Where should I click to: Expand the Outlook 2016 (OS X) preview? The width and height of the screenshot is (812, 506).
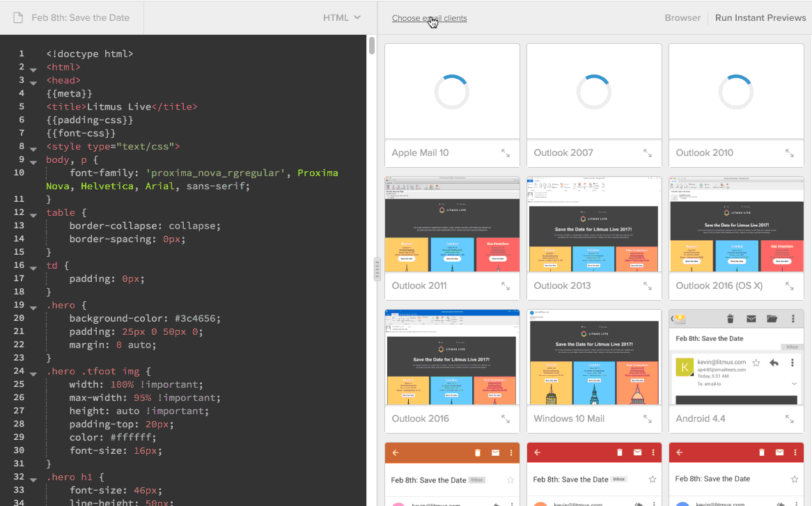click(789, 286)
